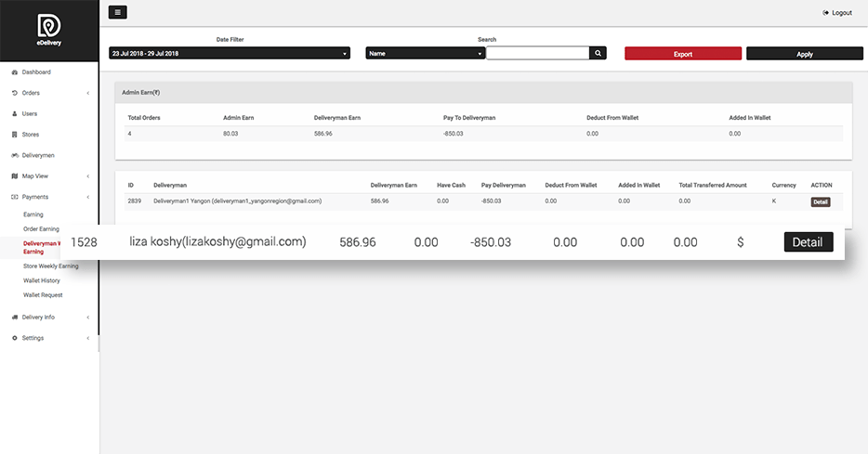Click the Total Transferred Amount header
868x454 pixels.
(x=713, y=186)
